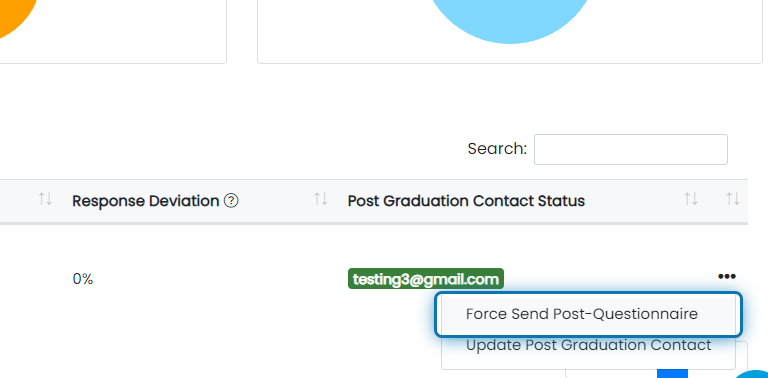Viewport: 768px width, 378px height.
Task: Choose Update Post Graduation Contact
Action: [588, 345]
